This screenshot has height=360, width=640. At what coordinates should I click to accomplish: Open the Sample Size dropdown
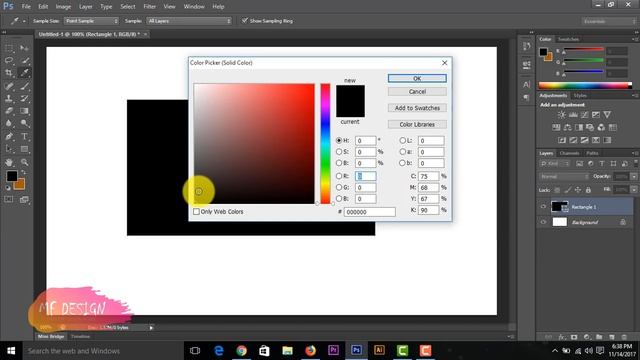coord(91,21)
